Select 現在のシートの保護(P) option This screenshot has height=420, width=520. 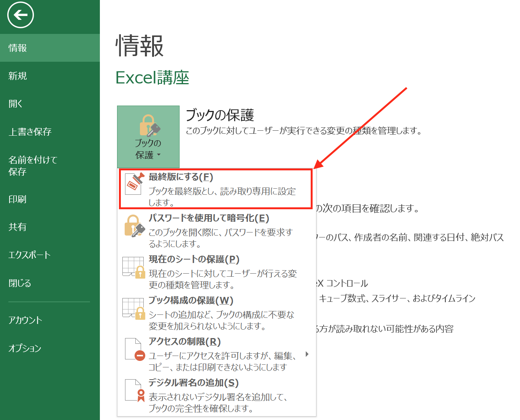click(x=217, y=272)
